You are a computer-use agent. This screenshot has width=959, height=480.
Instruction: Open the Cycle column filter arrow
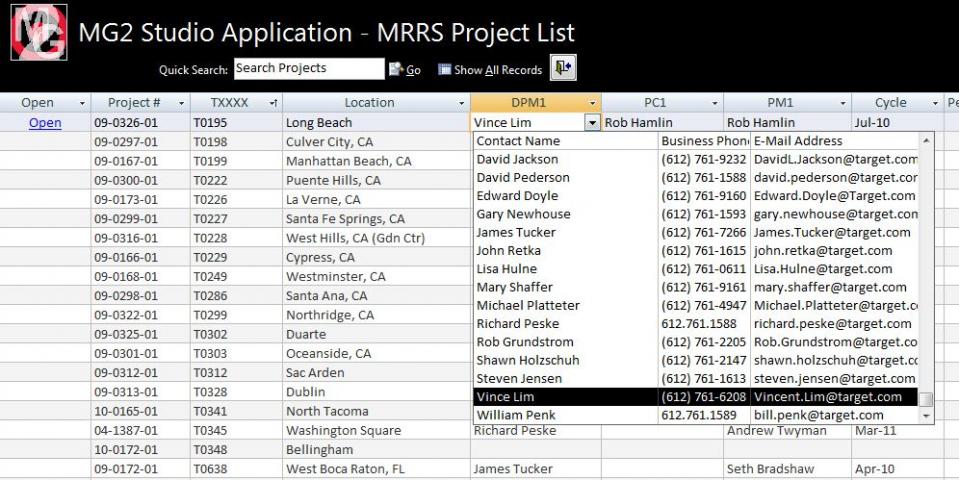pos(935,103)
